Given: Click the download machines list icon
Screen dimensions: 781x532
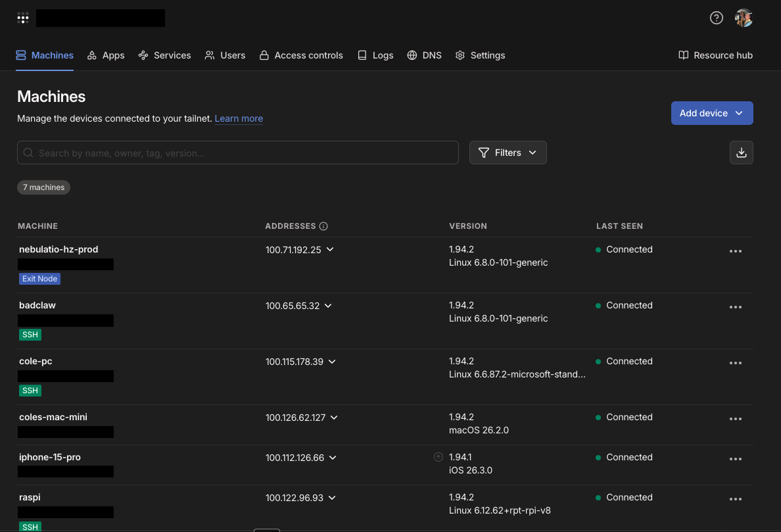Looking at the screenshot, I should pos(741,152).
